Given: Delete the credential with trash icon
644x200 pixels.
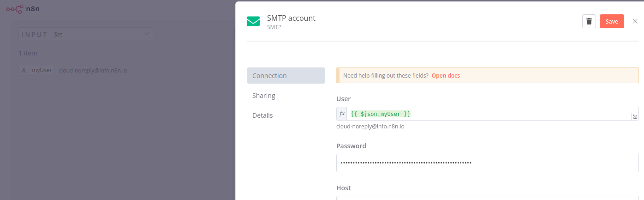Looking at the screenshot, I should 589,21.
